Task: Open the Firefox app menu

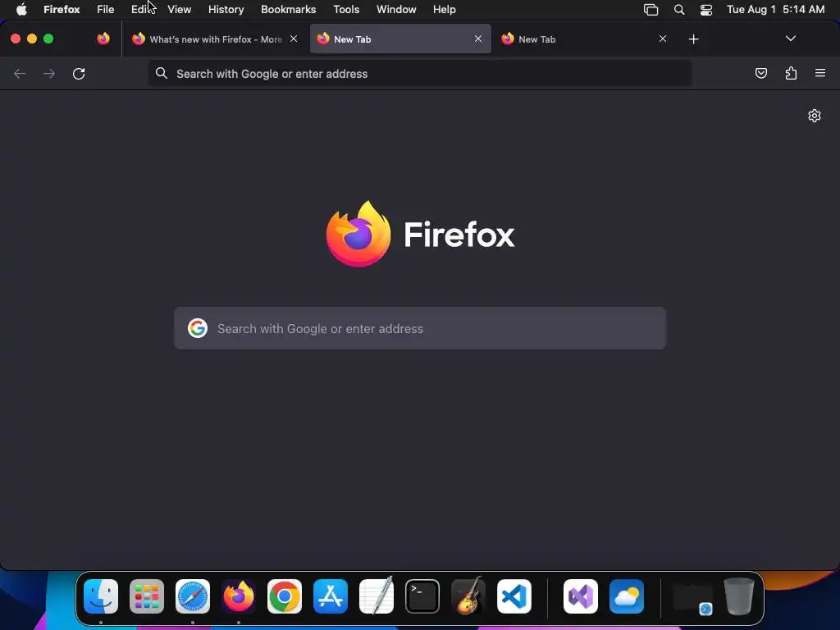Action: (x=62, y=10)
